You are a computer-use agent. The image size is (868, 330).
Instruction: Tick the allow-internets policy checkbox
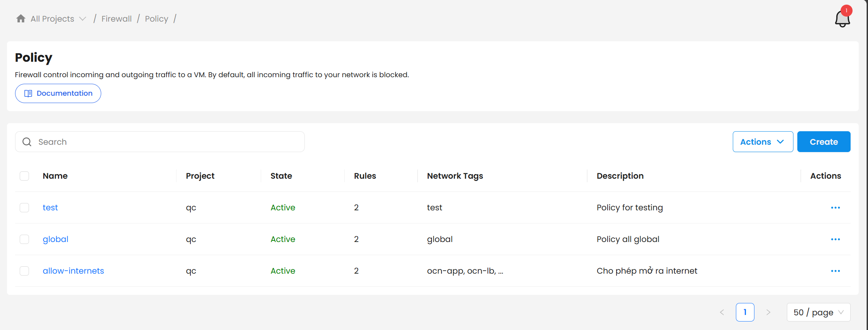pos(24,271)
